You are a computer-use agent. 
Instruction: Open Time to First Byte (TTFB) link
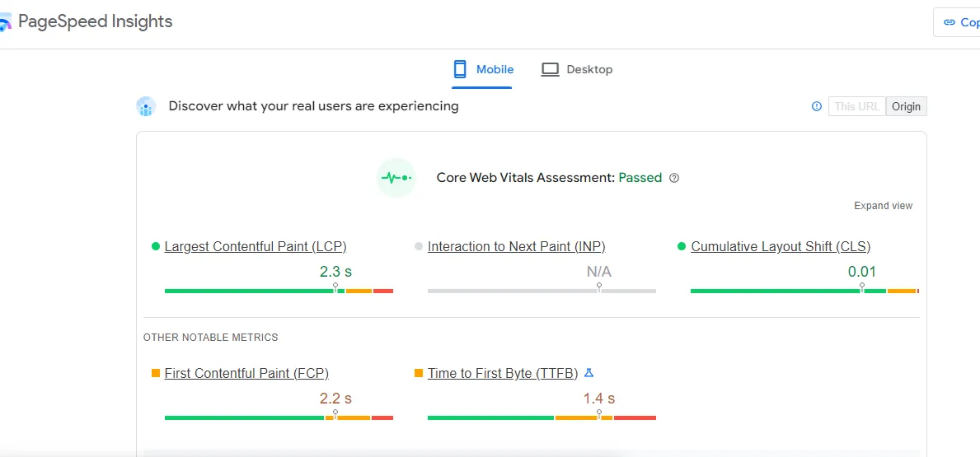(x=503, y=373)
